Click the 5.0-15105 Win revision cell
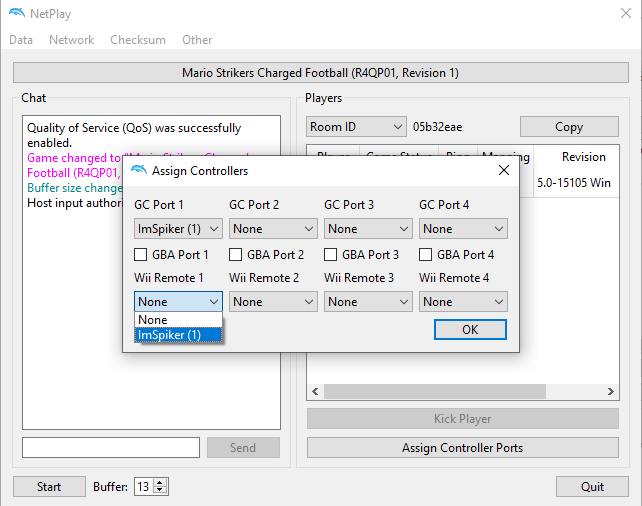Screen dimensions: 642x506 coord(574,183)
